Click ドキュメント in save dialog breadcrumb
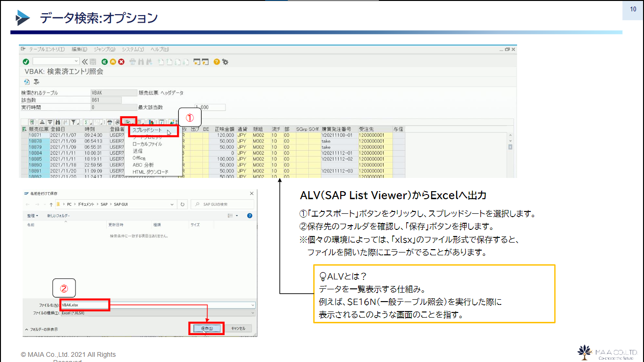The image size is (644, 362). pyautogui.click(x=86, y=204)
